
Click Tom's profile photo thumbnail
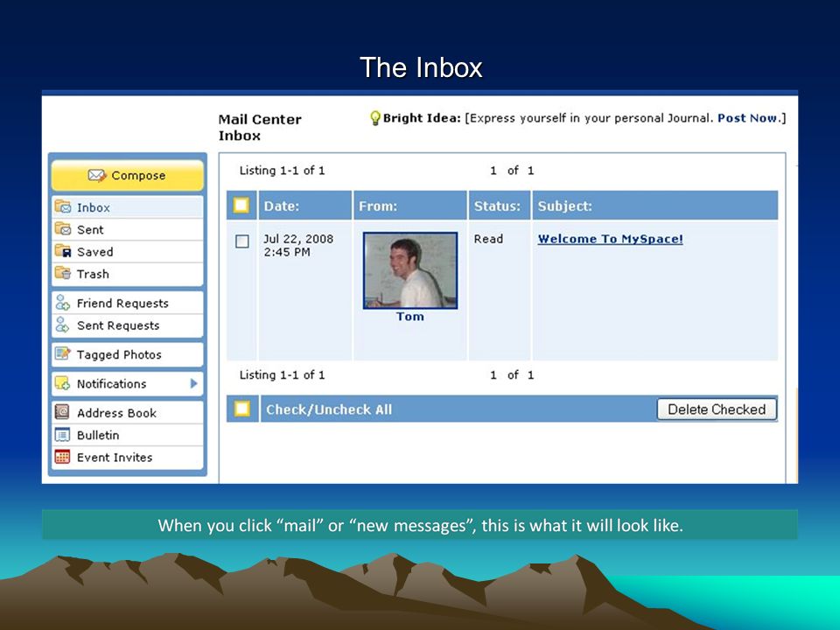click(410, 270)
